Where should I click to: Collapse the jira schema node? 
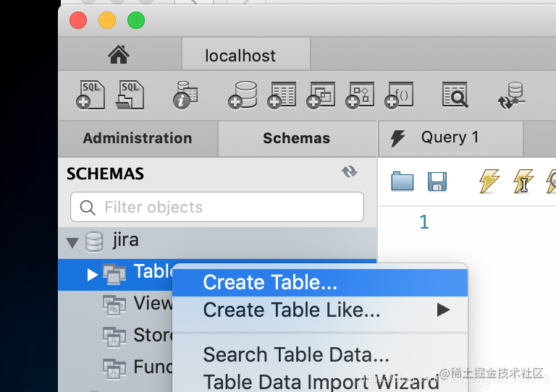(x=72, y=242)
